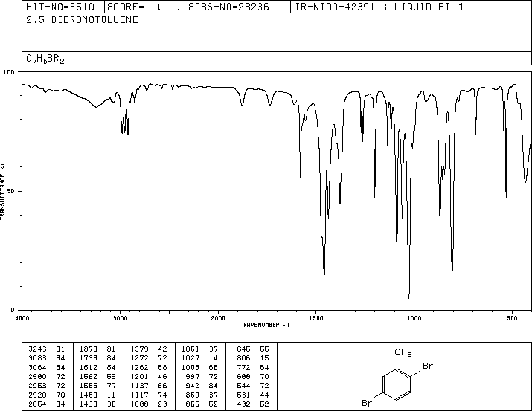Select the molecular formula C7H6BR2
The width and height of the screenshot is (532, 411).
(45, 59)
